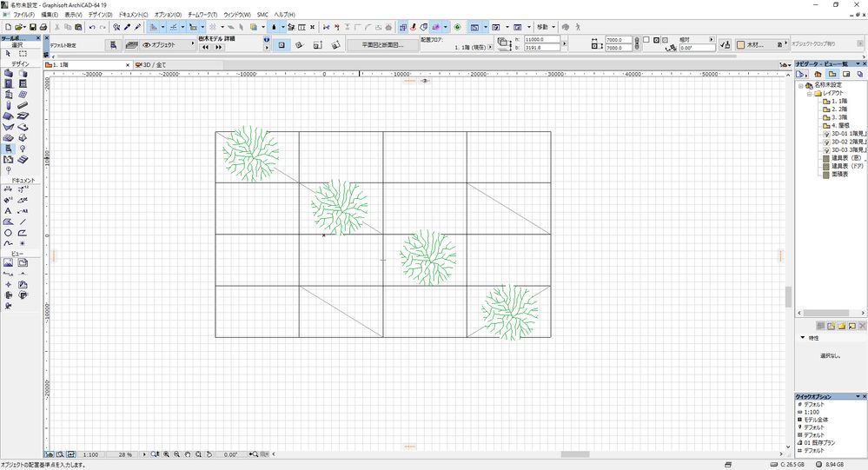Click the Undo icon
The image size is (868, 470).
click(92, 27)
